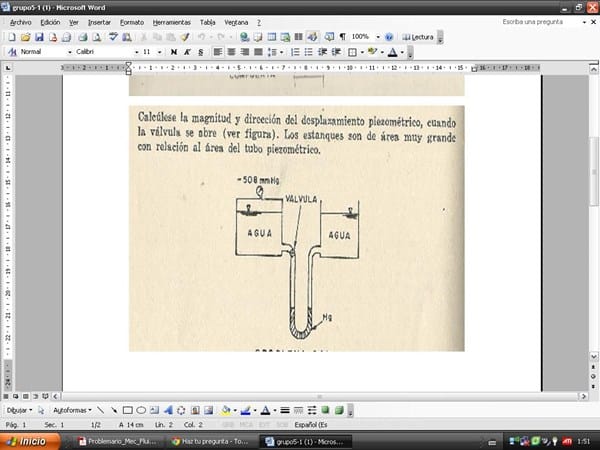Insert WordArt from the drawing toolbar
This screenshot has width=600, height=450.
coord(168,410)
